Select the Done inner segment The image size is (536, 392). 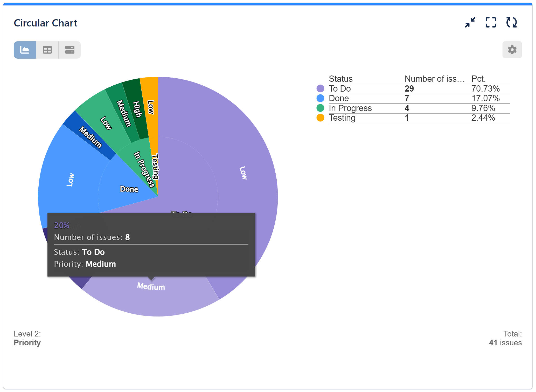coord(129,189)
